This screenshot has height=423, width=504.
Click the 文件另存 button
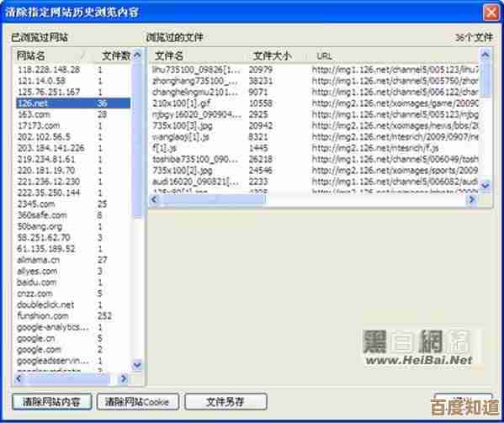point(225,401)
